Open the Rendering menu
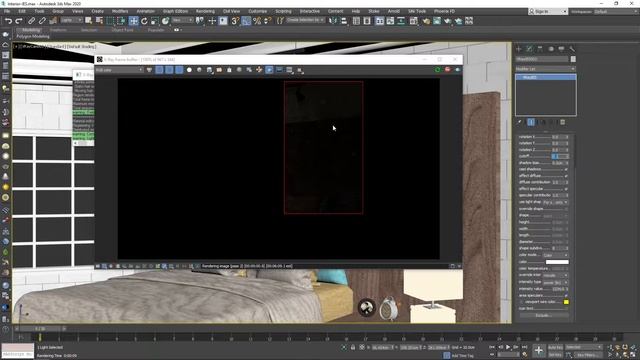Screen dimensions: 640x360 pyautogui.click(x=205, y=11)
